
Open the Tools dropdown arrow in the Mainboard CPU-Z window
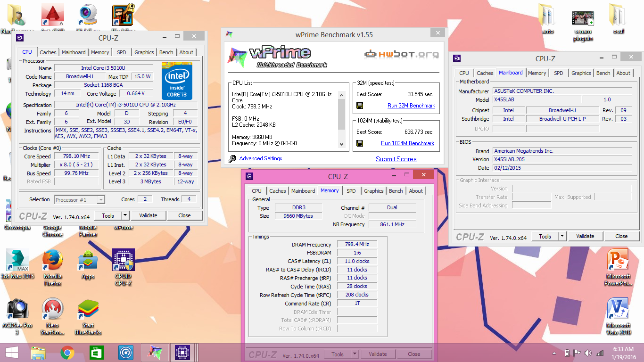pyautogui.click(x=562, y=236)
